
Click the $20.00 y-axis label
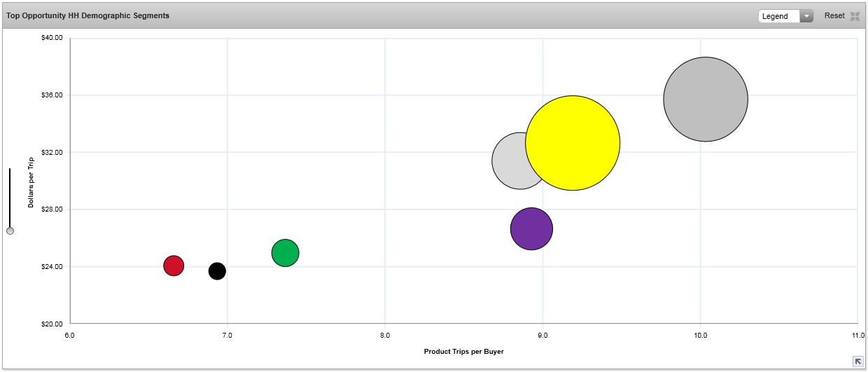point(52,324)
